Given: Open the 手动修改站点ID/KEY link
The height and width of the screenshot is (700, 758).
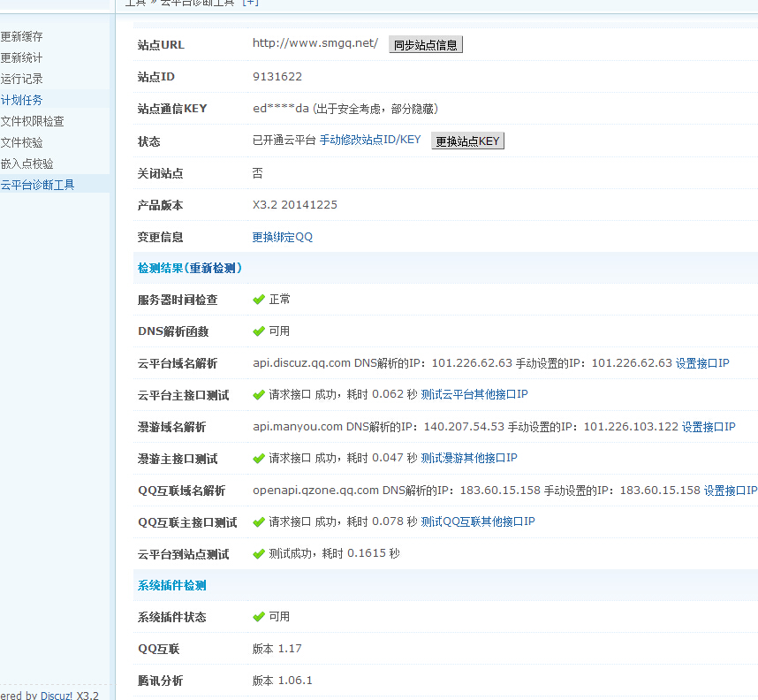Looking at the screenshot, I should 370,141.
